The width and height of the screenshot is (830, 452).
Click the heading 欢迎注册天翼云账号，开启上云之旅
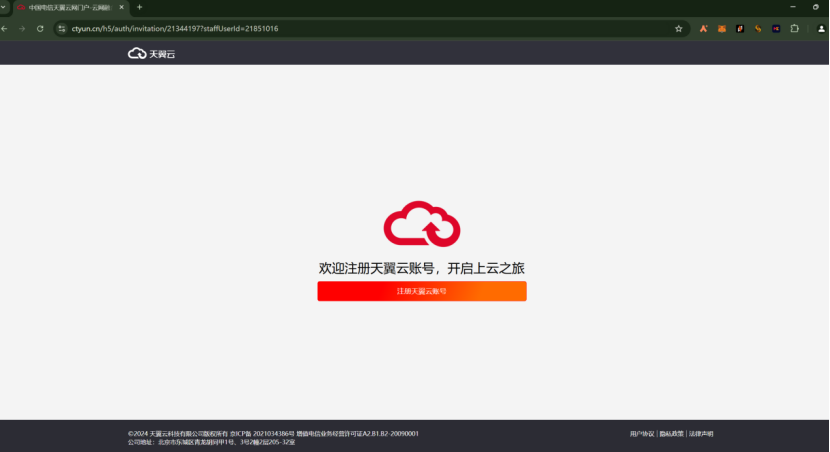point(422,268)
